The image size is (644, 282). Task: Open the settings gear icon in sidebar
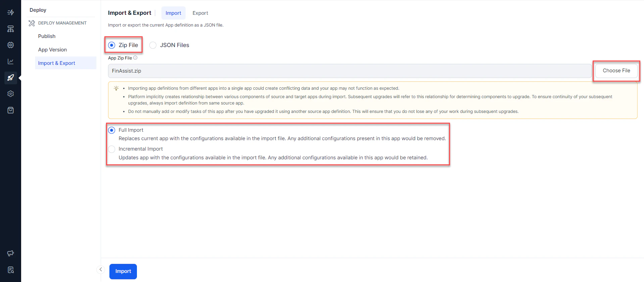coord(10,94)
